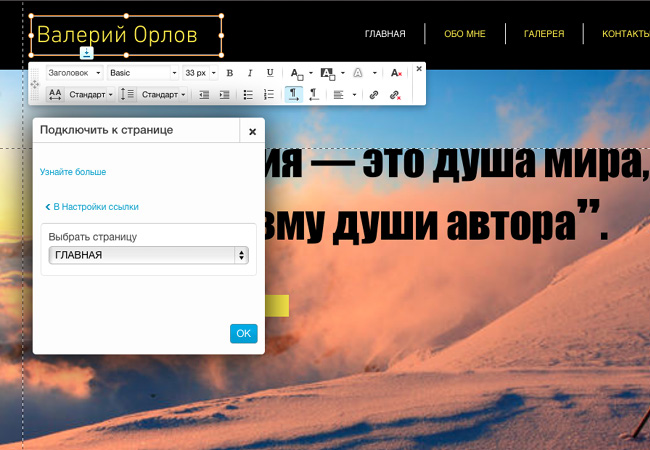Open the character spacing Стандарт dropdown

(91, 95)
